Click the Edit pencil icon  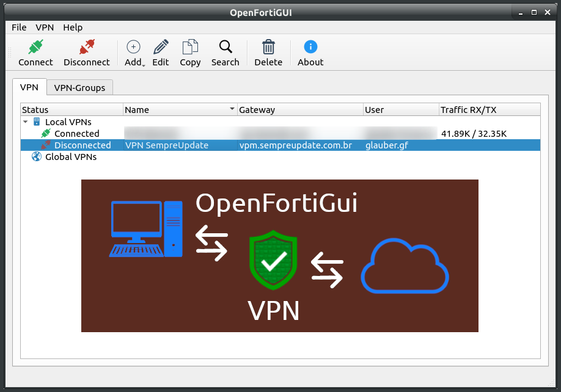click(161, 47)
